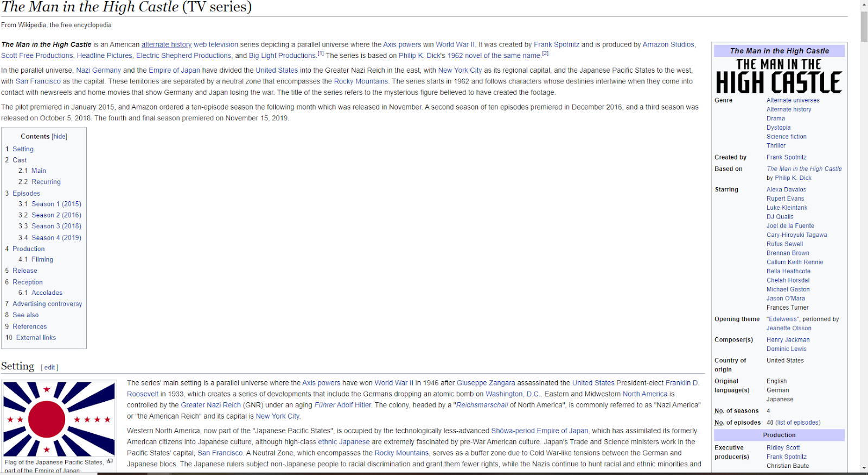Jump to the Reception contents entry

(28, 282)
